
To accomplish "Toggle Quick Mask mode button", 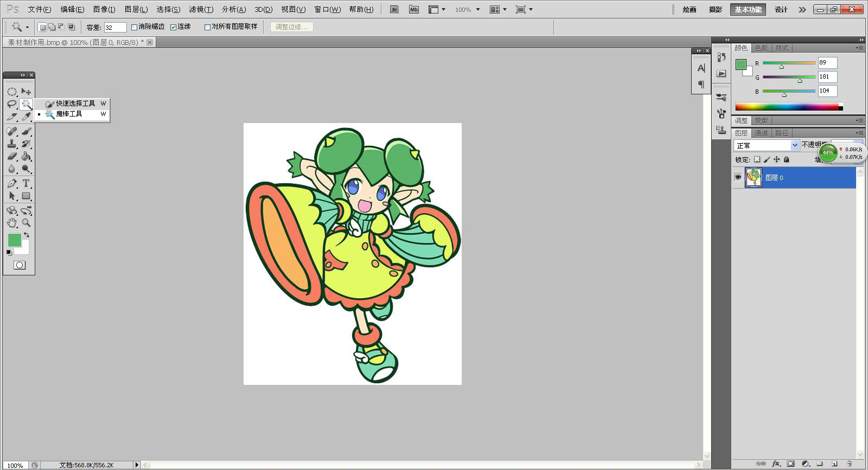I will pos(20,265).
